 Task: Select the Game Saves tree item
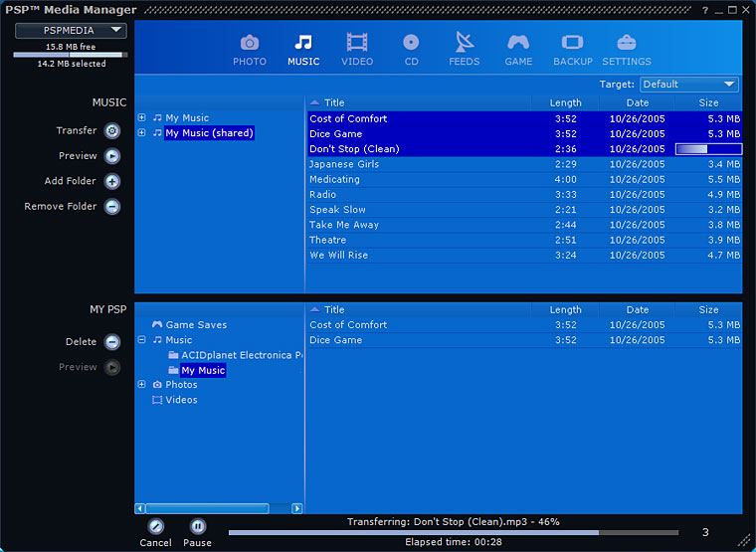click(x=196, y=325)
